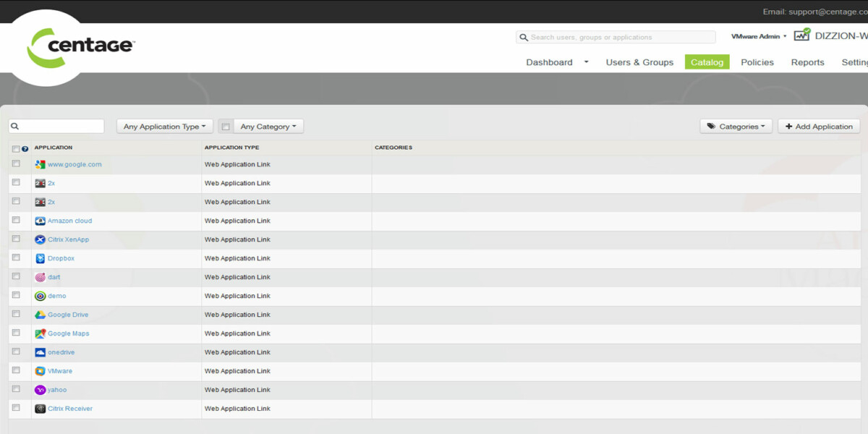This screenshot has width=868, height=434.
Task: Open the Categories dropdown button
Action: coord(736,127)
